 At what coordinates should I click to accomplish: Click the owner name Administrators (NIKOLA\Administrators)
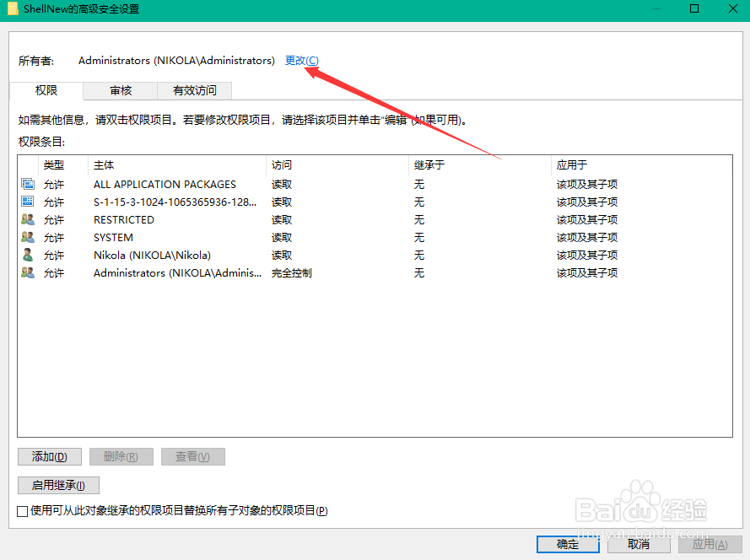176,60
